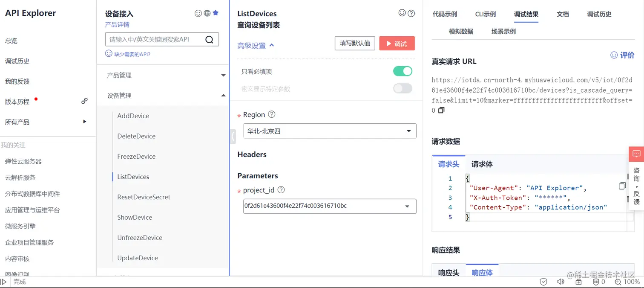644x288 pixels.
Task: Switch to 场景示例 tab
Action: (x=503, y=31)
